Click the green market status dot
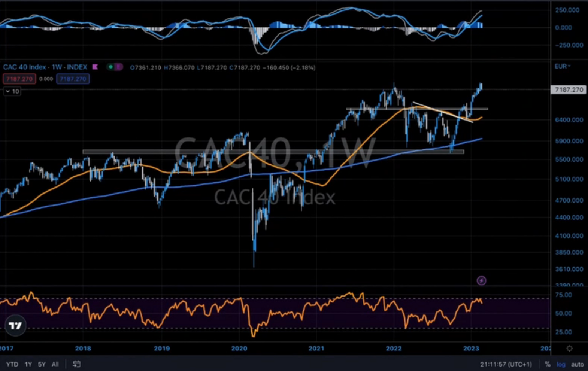 [x=110, y=67]
